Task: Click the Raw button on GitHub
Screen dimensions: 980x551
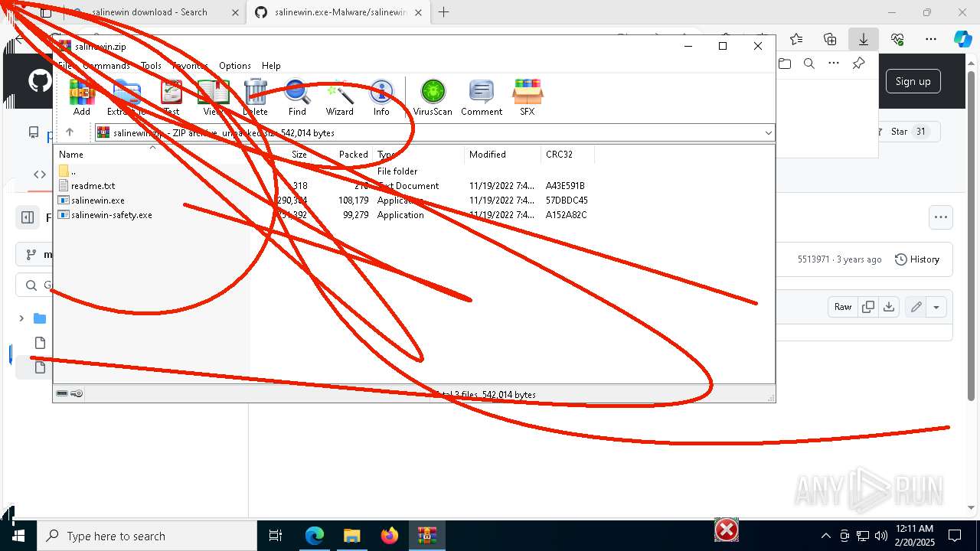Action: point(842,307)
